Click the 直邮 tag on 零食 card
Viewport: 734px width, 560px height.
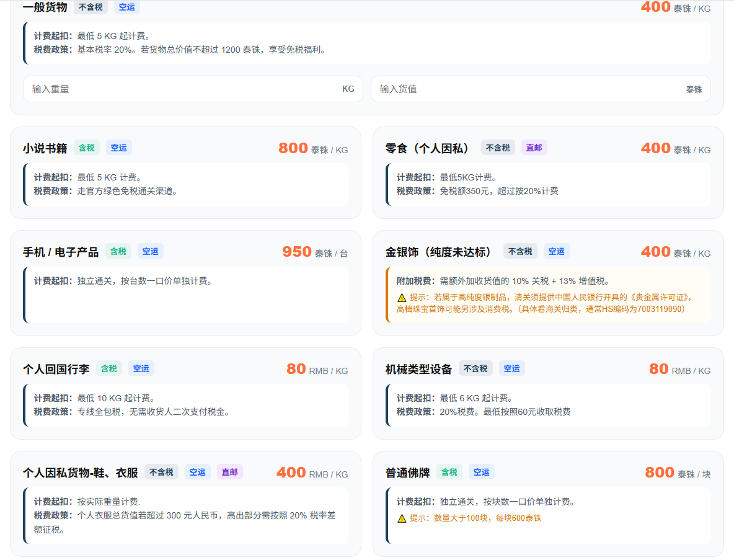[x=534, y=148]
